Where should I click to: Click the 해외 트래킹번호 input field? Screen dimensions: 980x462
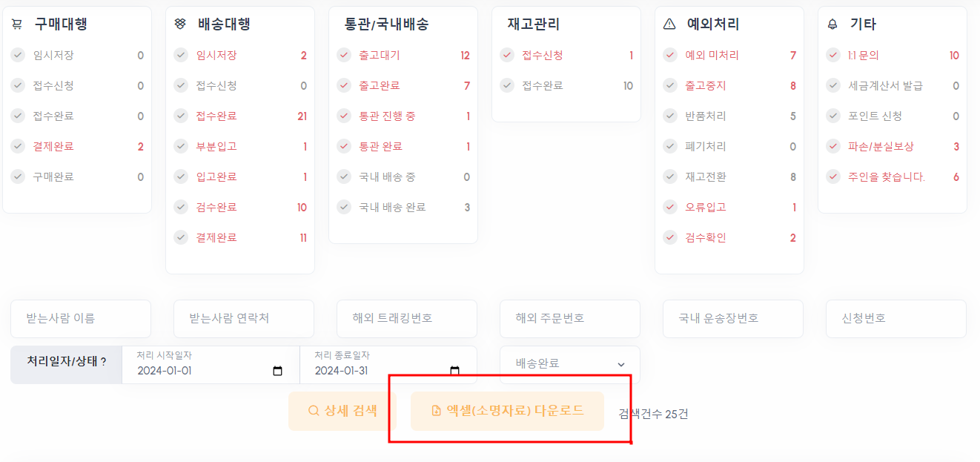tap(407, 318)
